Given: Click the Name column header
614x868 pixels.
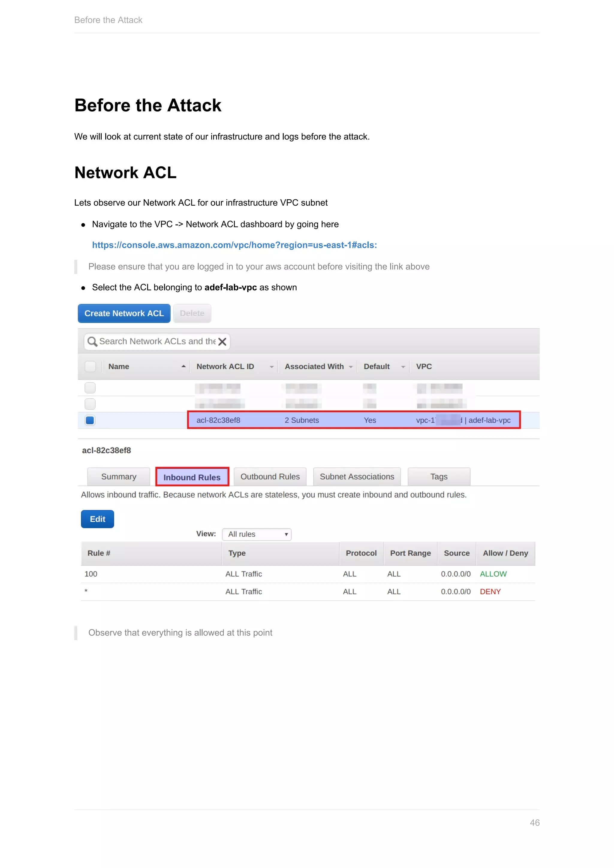Looking at the screenshot, I should click(119, 366).
